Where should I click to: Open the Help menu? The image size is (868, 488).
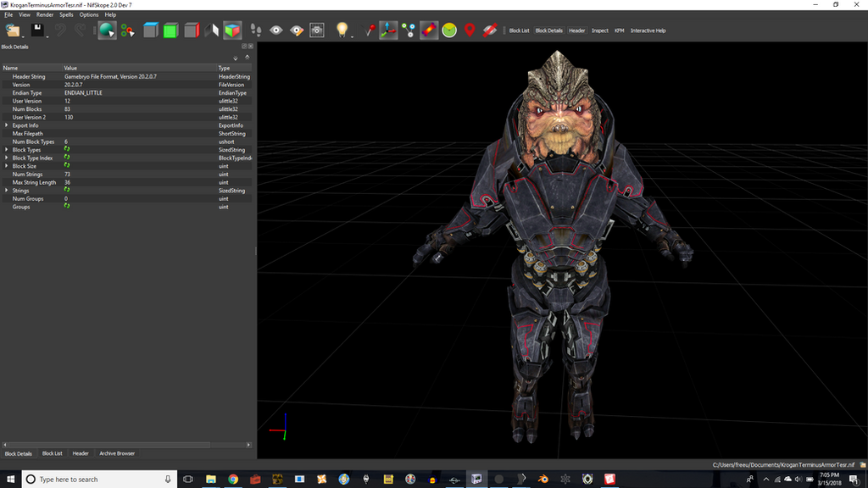pos(110,15)
